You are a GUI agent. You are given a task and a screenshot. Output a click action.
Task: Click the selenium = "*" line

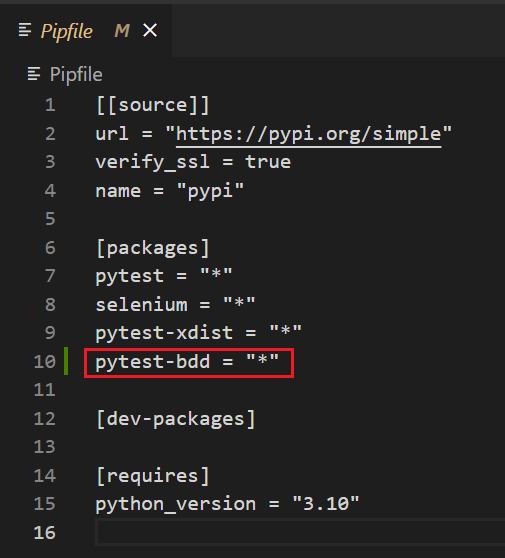coord(175,305)
